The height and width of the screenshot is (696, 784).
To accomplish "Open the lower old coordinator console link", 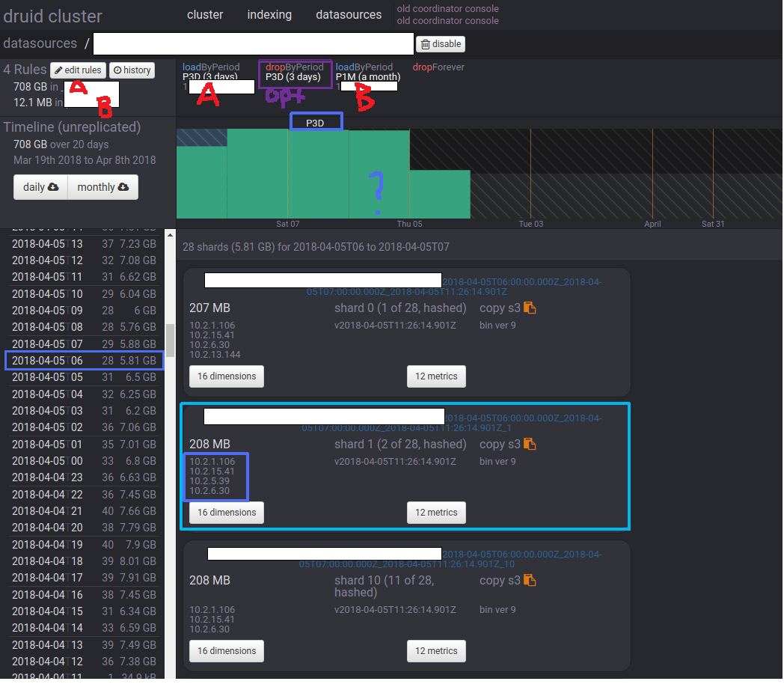I will point(447,20).
